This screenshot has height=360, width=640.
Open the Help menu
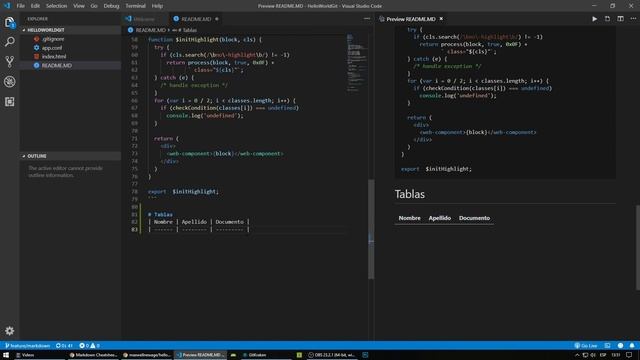[x=157, y=6]
